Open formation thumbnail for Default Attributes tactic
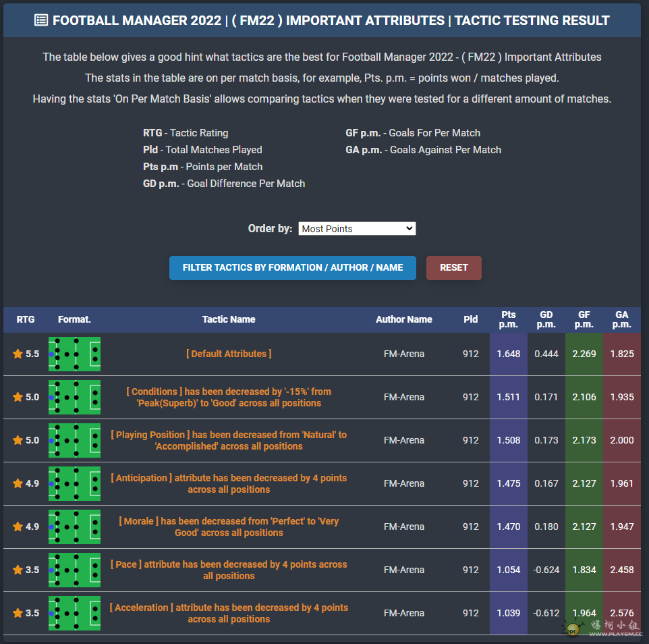The width and height of the screenshot is (649, 644). point(74,354)
